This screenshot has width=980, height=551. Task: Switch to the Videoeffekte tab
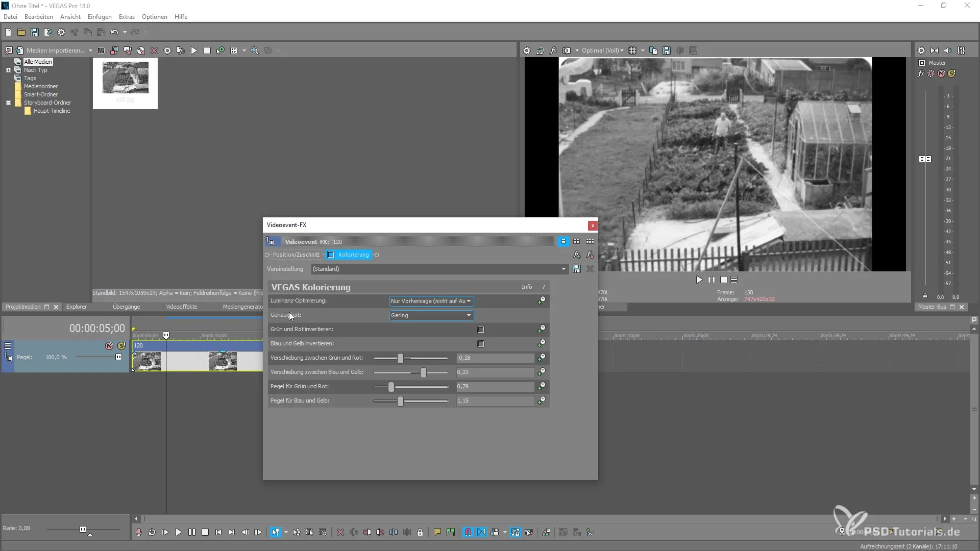pos(181,307)
